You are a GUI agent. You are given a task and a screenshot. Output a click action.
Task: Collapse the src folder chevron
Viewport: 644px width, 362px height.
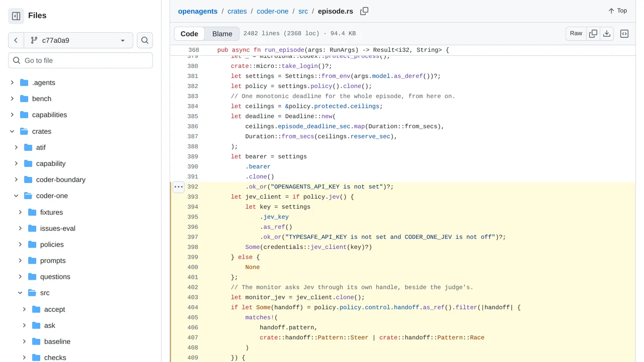(20, 293)
